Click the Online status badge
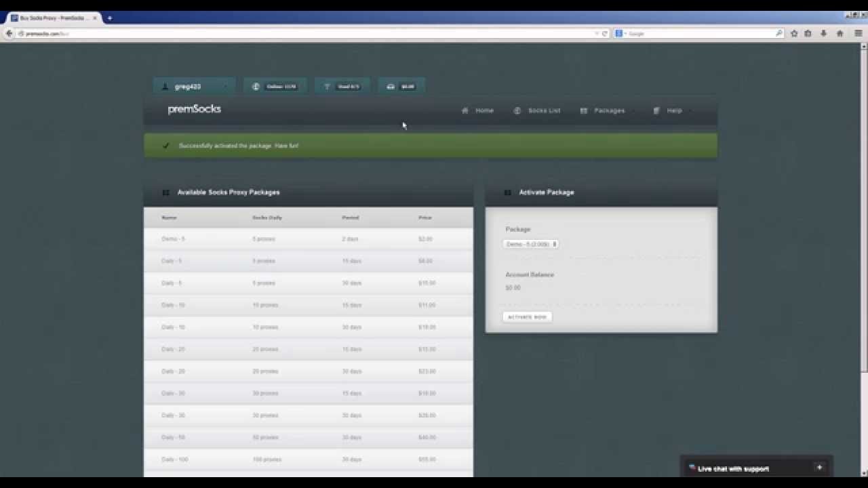 pyautogui.click(x=275, y=86)
